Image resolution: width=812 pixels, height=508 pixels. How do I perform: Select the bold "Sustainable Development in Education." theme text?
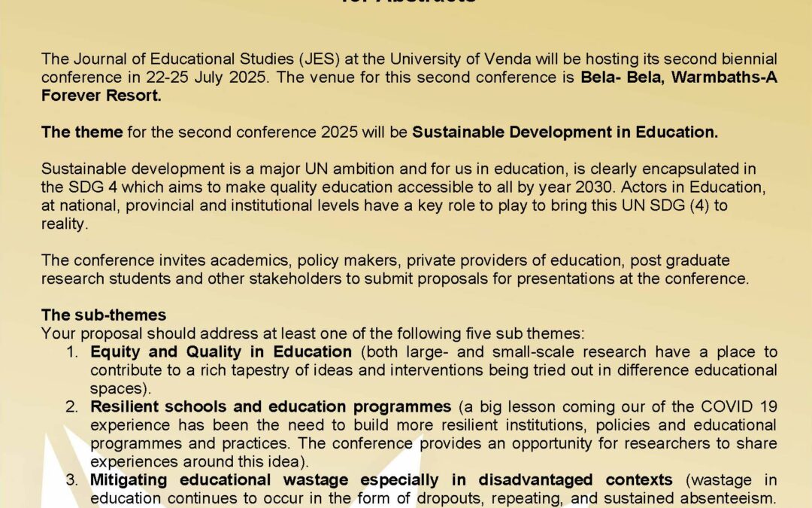(565, 132)
